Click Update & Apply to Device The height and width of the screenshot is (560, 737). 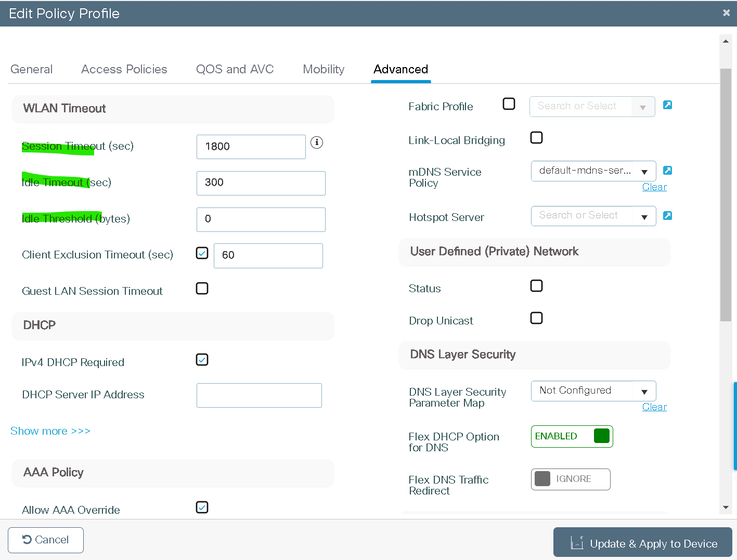click(x=643, y=543)
